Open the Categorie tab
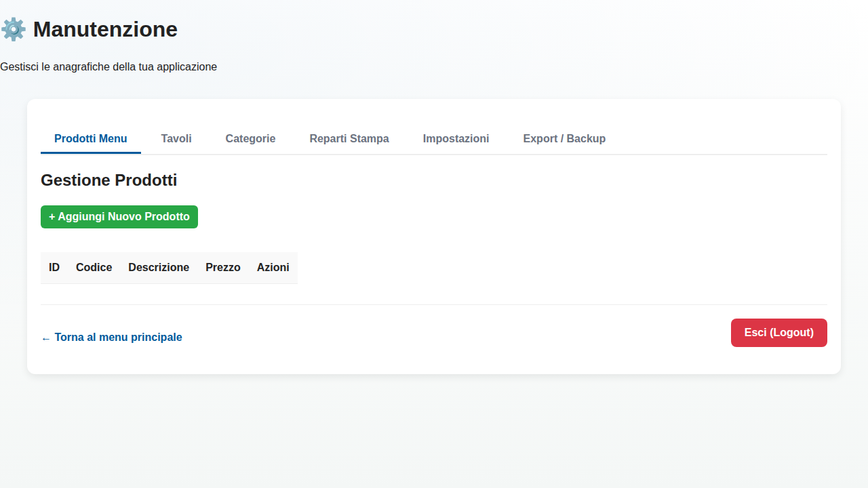This screenshot has height=488, width=868. click(x=250, y=139)
